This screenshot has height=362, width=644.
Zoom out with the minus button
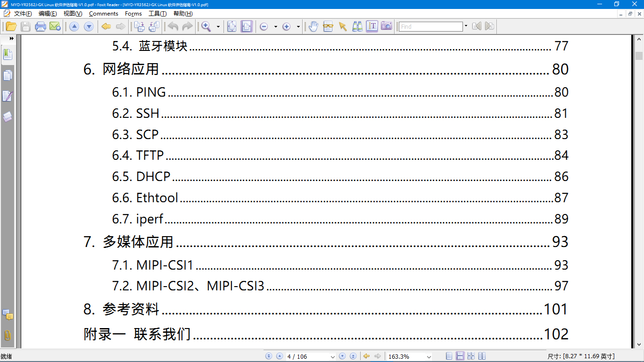point(264,27)
